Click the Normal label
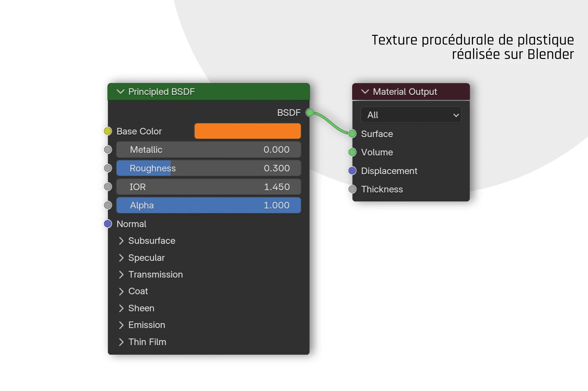This screenshot has width=588, height=391. pos(132,224)
